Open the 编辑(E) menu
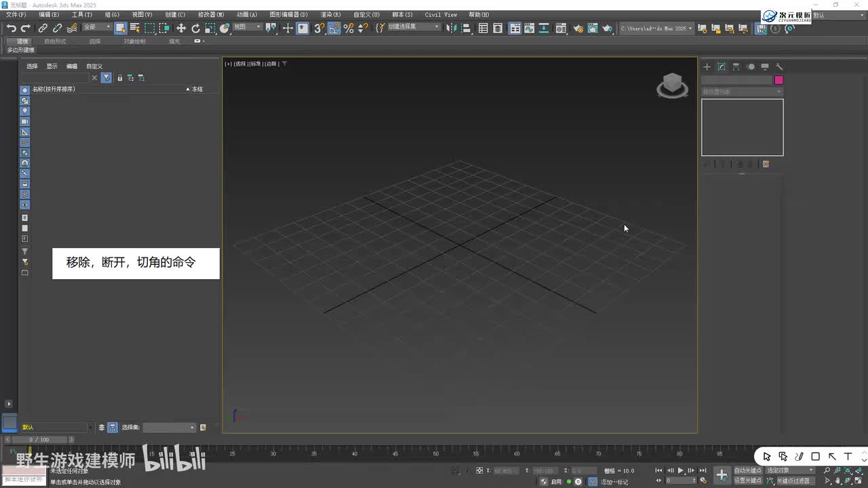Image resolution: width=868 pixels, height=488 pixels. [x=49, y=15]
